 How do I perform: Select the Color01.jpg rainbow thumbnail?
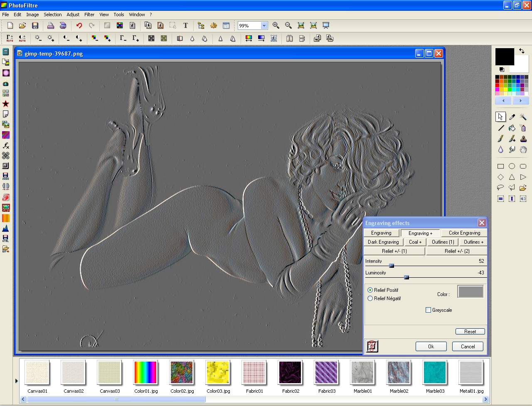[x=145, y=372]
